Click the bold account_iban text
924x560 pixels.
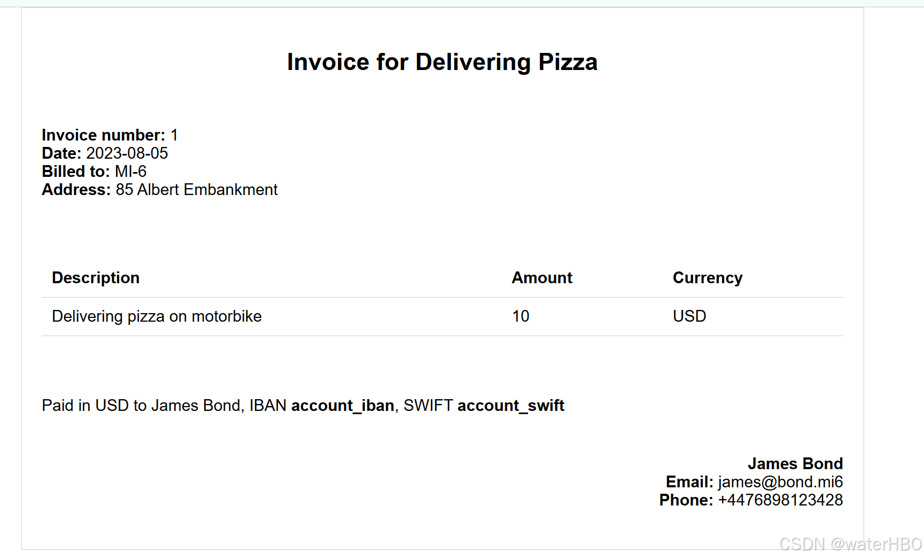(343, 406)
